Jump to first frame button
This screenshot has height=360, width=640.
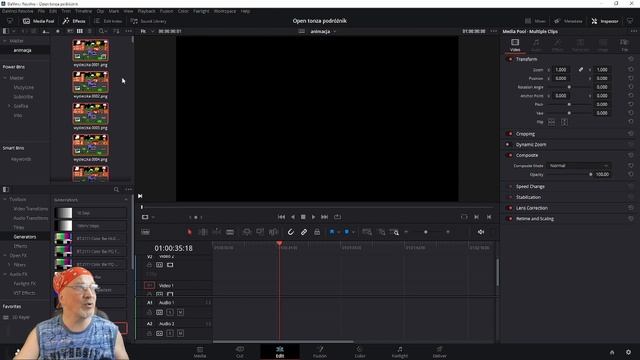tap(281, 217)
